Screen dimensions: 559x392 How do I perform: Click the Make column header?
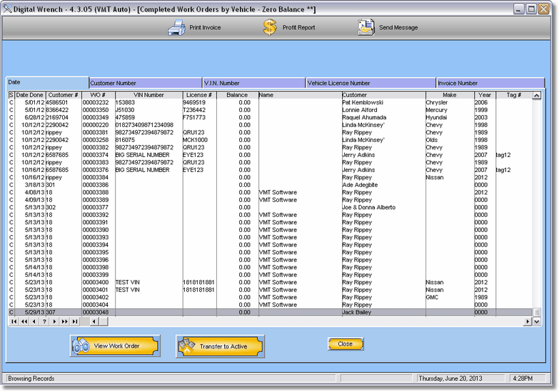(x=450, y=95)
